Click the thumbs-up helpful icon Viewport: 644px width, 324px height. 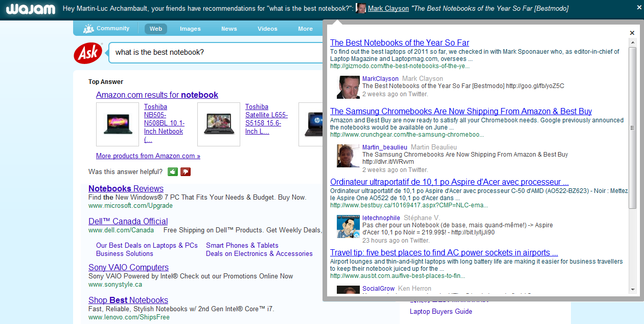pyautogui.click(x=173, y=172)
